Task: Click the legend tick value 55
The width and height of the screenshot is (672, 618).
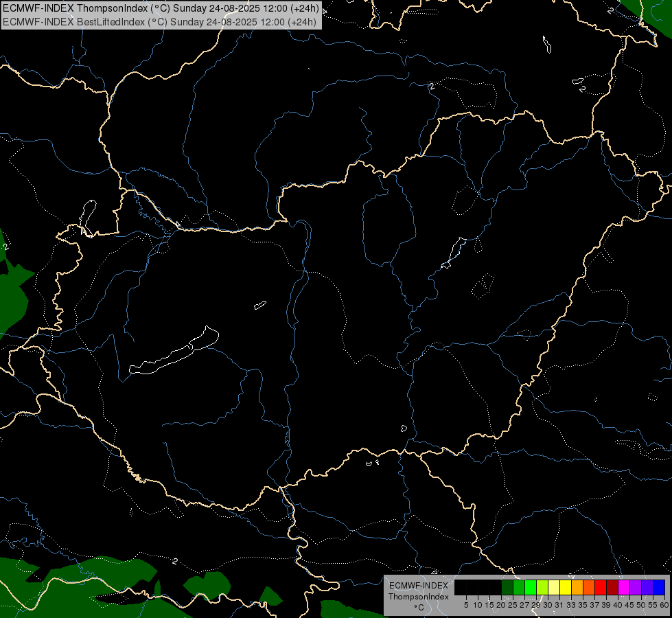Action: (x=653, y=605)
